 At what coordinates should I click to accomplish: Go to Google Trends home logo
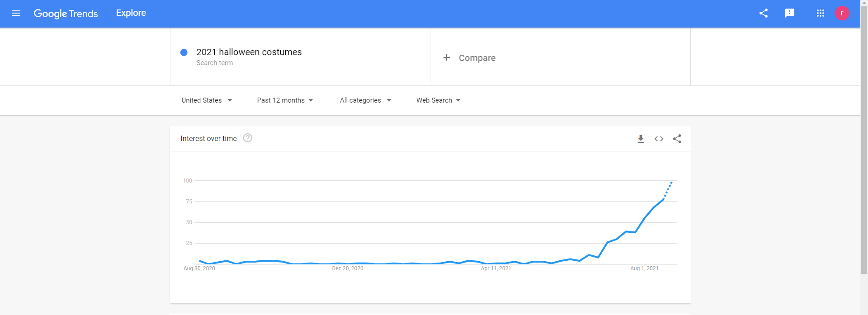point(66,14)
